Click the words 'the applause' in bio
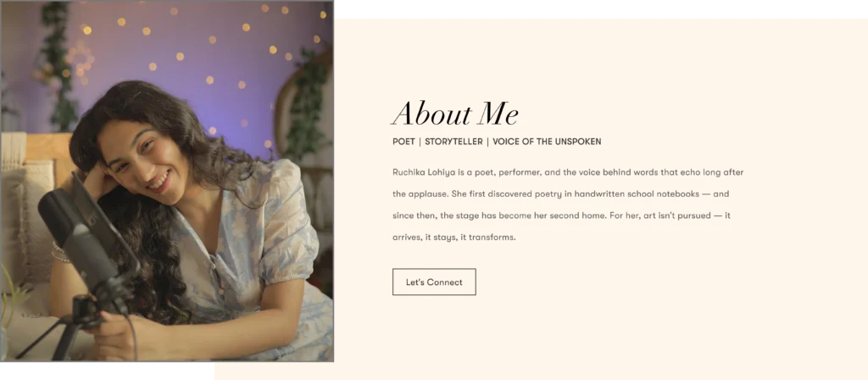This screenshot has width=868, height=380. pos(417,194)
